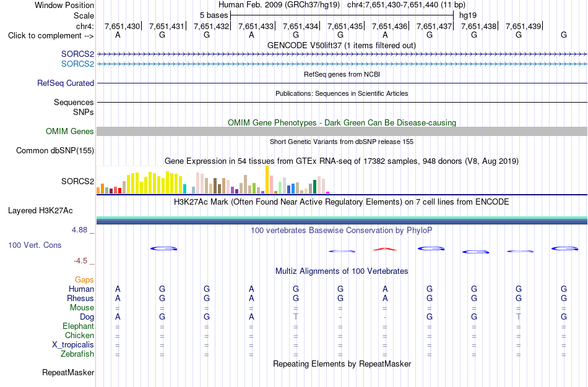
Task: Select the SORCS2 label beside the expression bars
Action: tap(77, 181)
